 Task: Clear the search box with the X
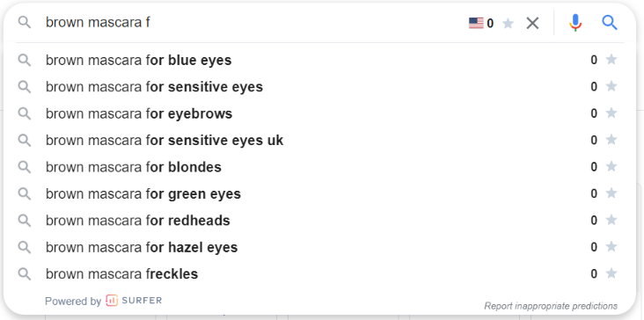pyautogui.click(x=532, y=24)
